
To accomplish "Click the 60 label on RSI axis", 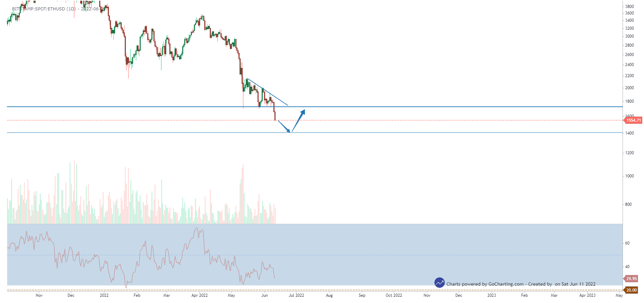I will tap(627, 243).
